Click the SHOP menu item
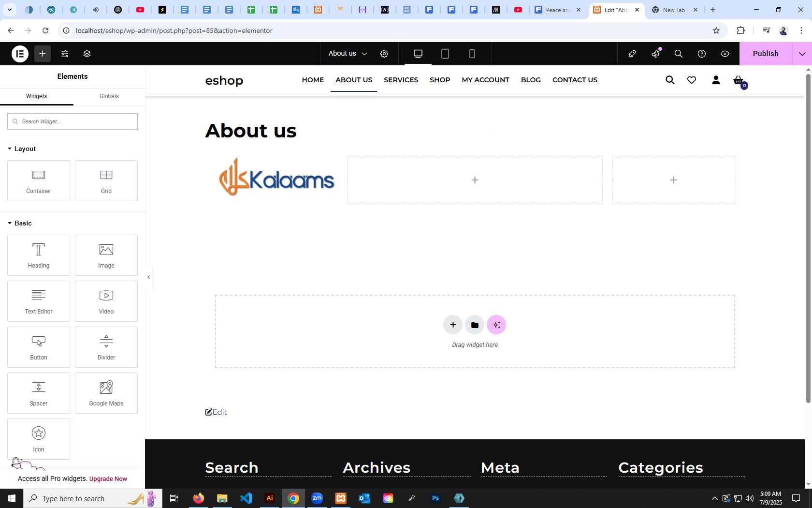Viewport: 812px width, 508px height. coord(440,80)
